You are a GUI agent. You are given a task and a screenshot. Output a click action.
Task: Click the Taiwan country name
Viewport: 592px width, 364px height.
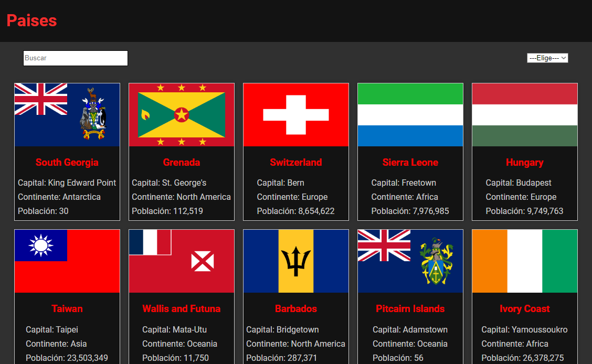pos(67,309)
